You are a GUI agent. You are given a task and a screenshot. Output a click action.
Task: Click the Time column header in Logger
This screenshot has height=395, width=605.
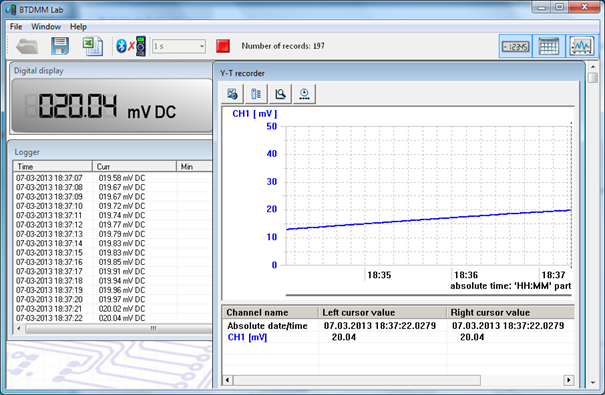[x=53, y=167]
